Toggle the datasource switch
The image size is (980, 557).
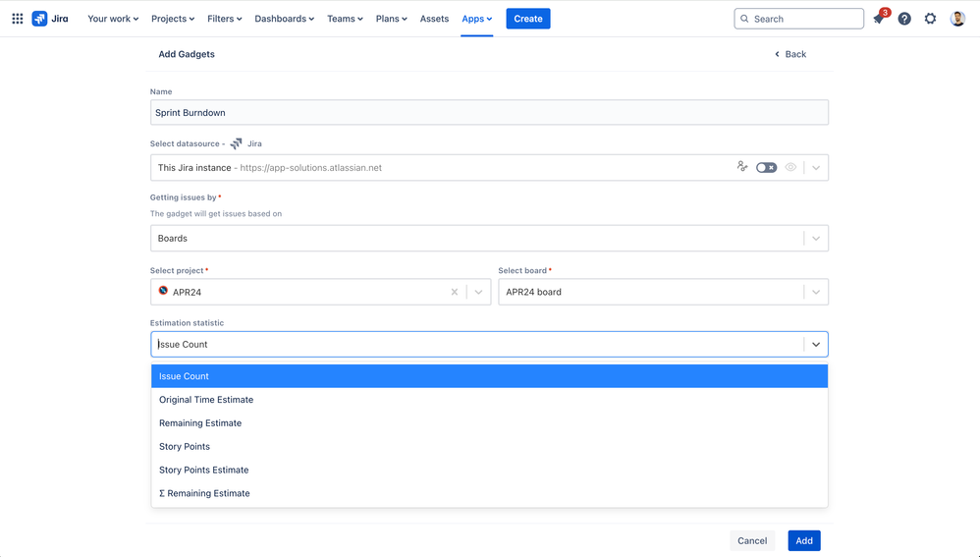click(x=766, y=168)
